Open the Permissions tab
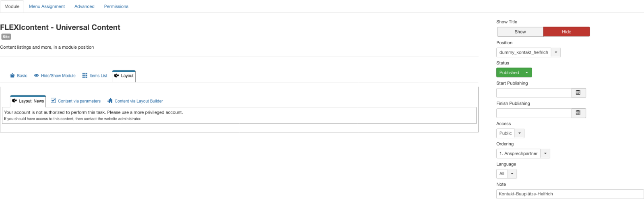Image resolution: width=644 pixels, height=201 pixels. (x=116, y=6)
